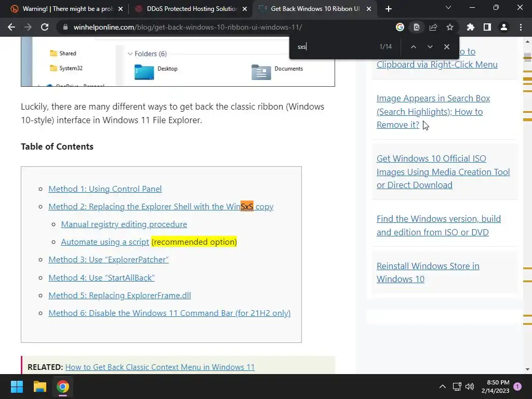
Task: Click the File Explorer screenshot image
Action: [178, 62]
